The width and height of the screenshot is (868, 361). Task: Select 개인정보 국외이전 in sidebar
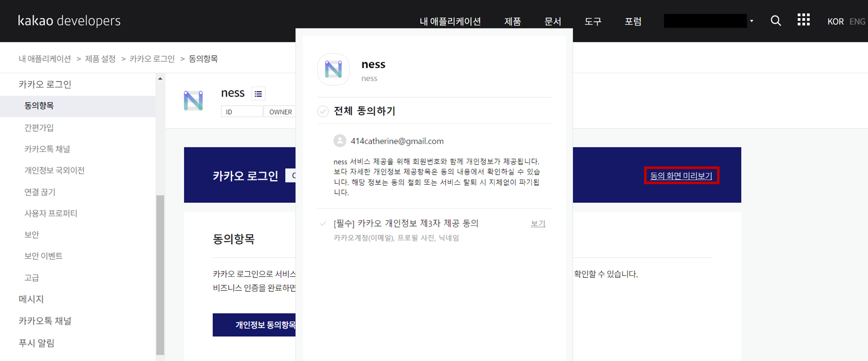point(54,170)
